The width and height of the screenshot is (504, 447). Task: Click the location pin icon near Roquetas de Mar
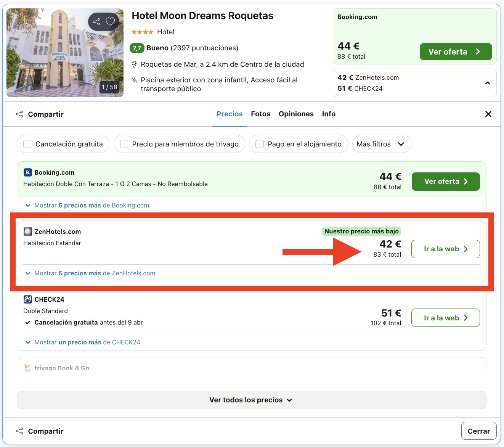(134, 64)
